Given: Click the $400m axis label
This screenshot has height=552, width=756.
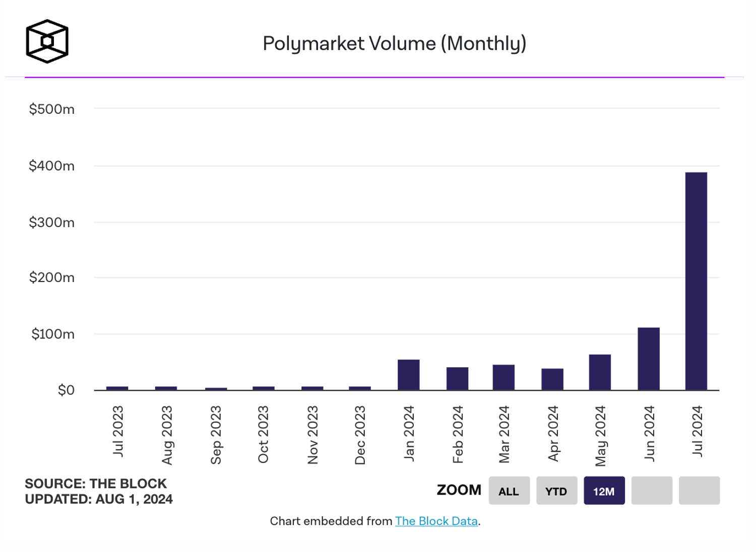Looking at the screenshot, I should coord(52,166).
